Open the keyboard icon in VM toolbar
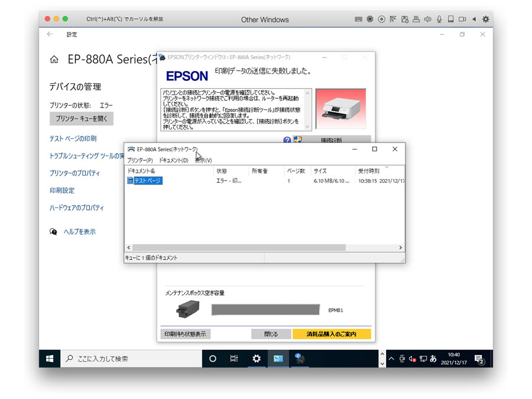 [x=358, y=20]
